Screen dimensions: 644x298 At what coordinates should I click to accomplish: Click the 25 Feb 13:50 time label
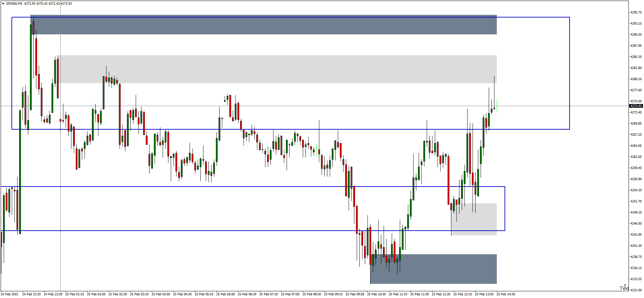click(x=484, y=294)
